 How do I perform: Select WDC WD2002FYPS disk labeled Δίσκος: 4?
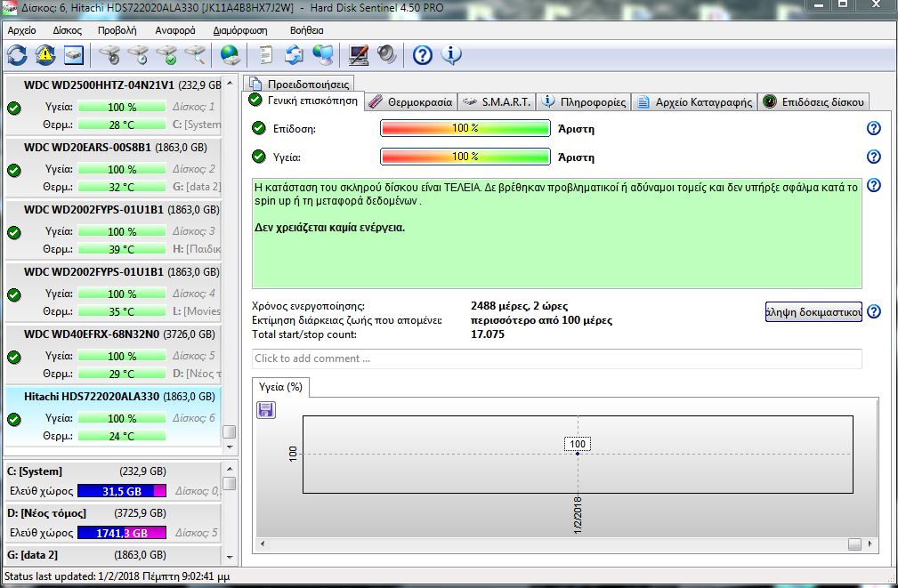[x=113, y=292]
